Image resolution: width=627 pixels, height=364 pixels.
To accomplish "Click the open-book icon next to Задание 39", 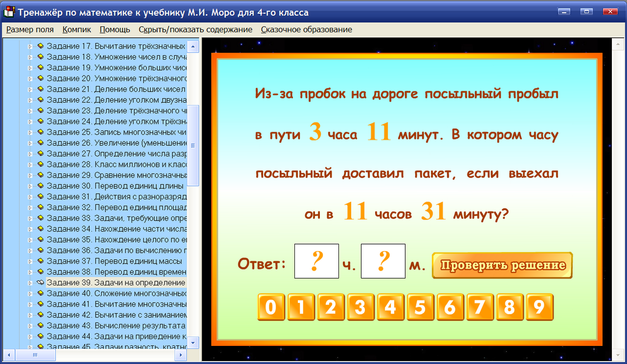I will [x=41, y=282].
